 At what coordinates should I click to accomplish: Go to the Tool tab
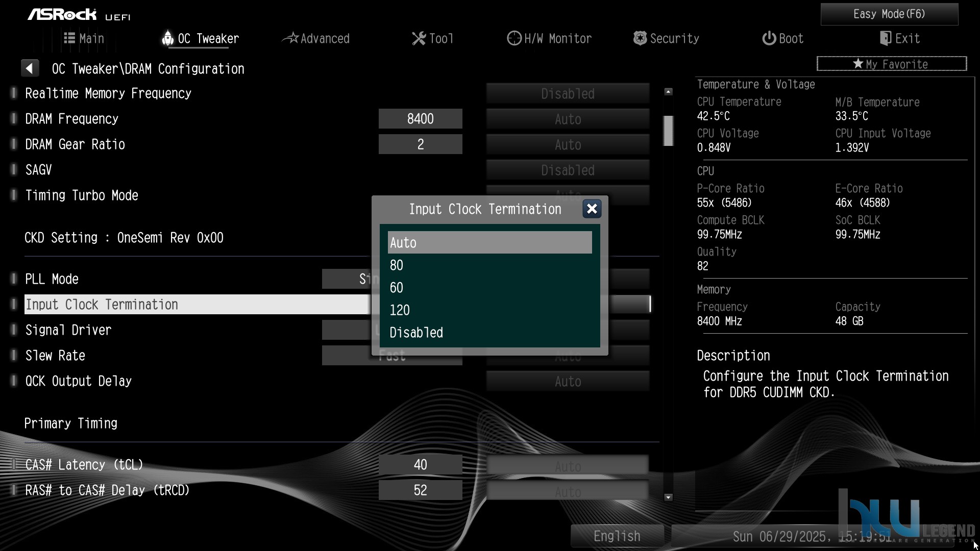[433, 38]
